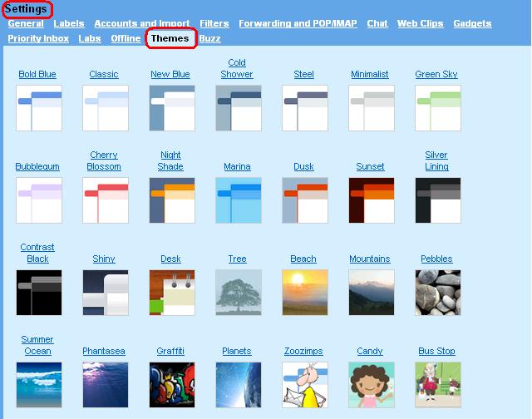Choose the Classic theme preview image

click(106, 108)
